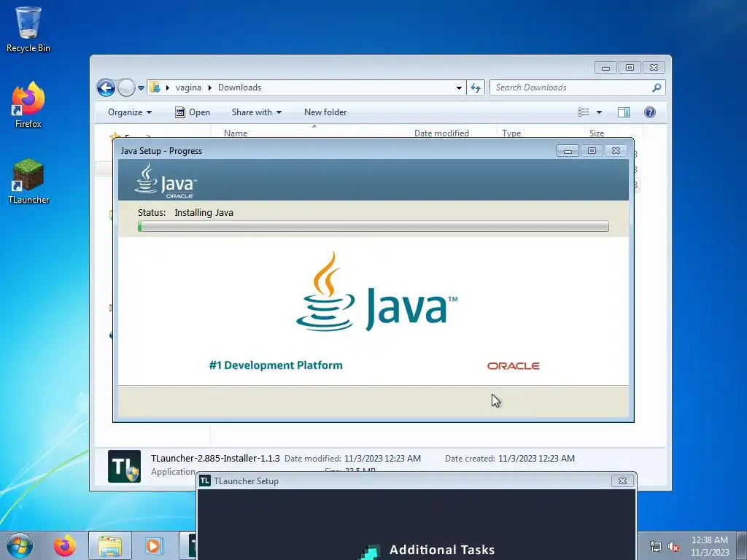Toggle the preview pane icon

(624, 112)
